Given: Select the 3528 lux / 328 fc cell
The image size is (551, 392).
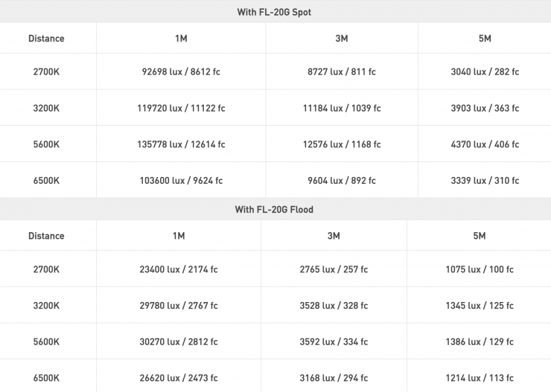Looking at the screenshot, I should tap(334, 306).
